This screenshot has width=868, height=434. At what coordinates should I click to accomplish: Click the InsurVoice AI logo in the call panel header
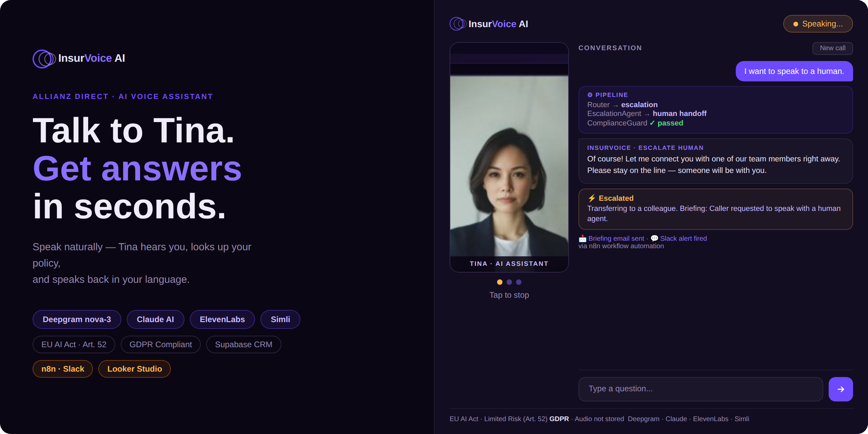pos(489,24)
